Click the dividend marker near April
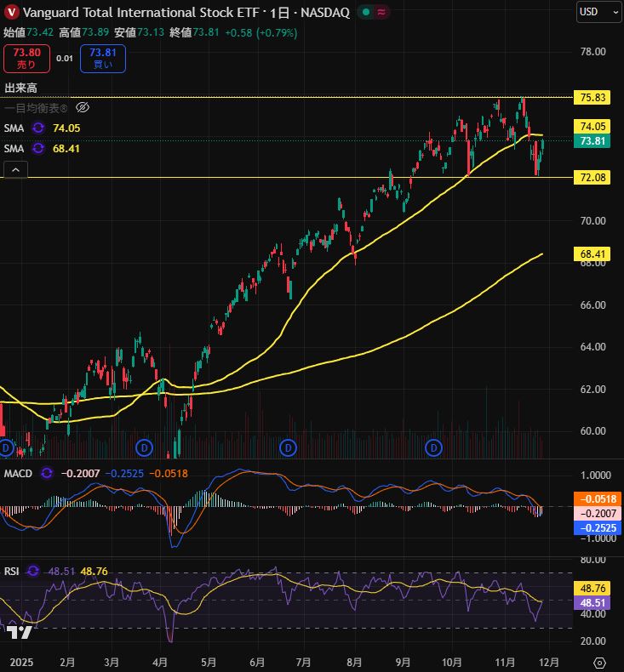624x672 pixels. click(x=144, y=447)
